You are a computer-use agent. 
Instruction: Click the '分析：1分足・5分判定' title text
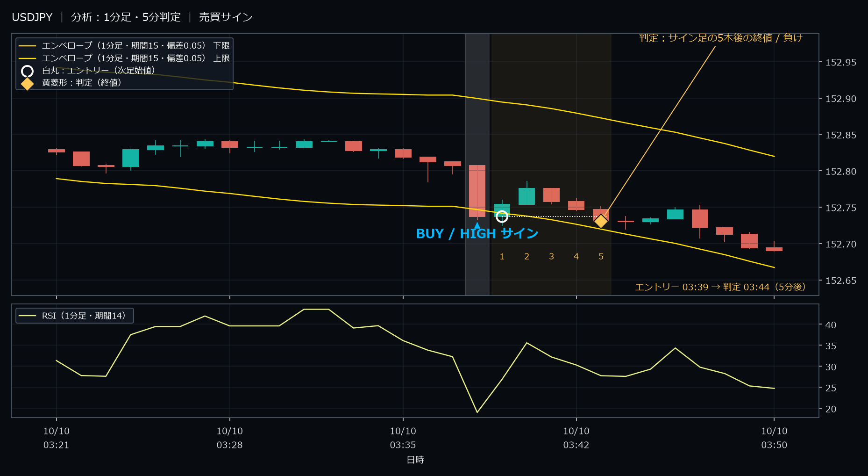[x=126, y=17]
